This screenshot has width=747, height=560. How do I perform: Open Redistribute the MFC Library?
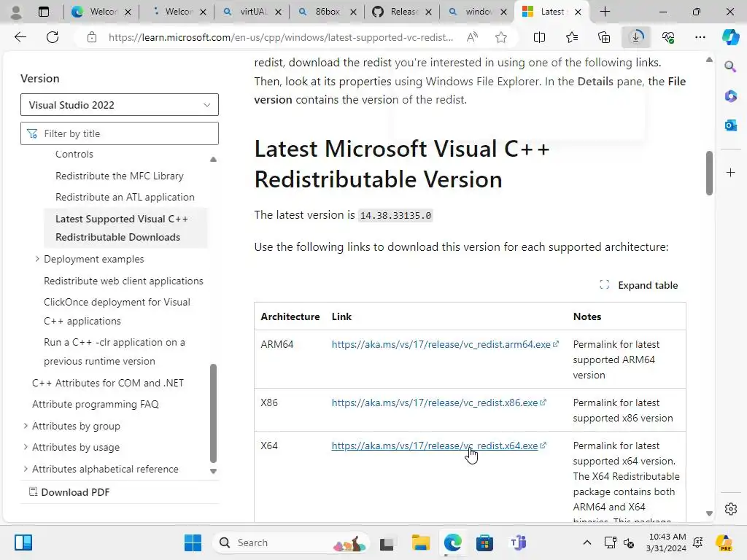click(120, 176)
